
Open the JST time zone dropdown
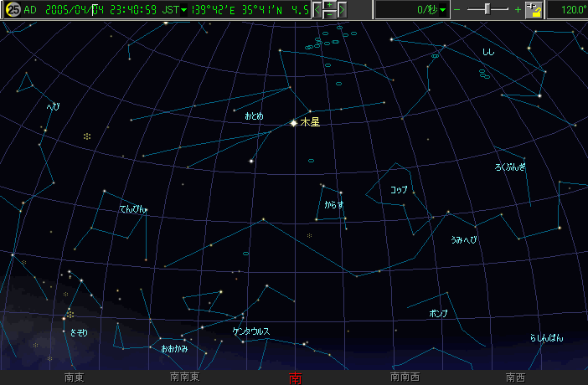point(184,10)
